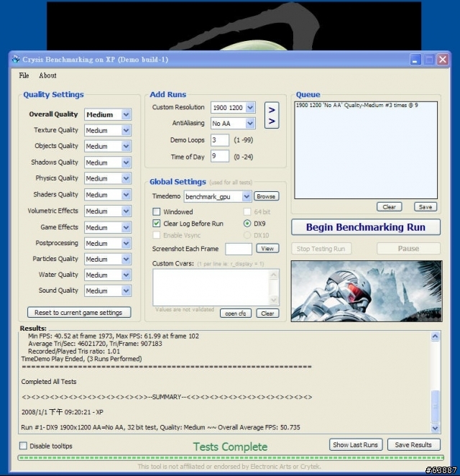Click the open cfg button
Screen dimensions: 460x476
tap(236, 313)
